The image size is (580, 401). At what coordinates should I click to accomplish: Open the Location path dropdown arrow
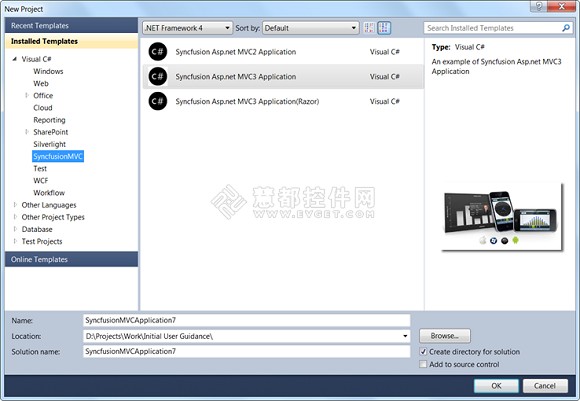(405, 336)
